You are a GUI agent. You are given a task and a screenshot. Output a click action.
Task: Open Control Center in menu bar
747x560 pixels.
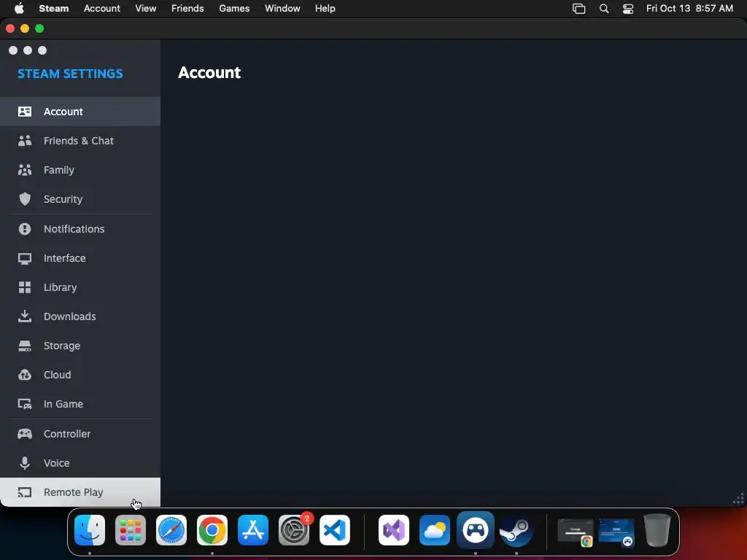coord(628,9)
